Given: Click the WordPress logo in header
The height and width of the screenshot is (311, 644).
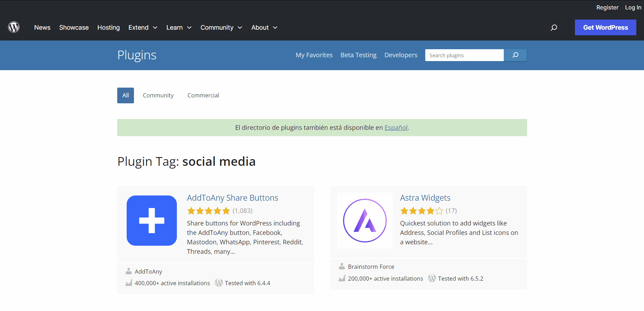Looking at the screenshot, I should [x=14, y=27].
